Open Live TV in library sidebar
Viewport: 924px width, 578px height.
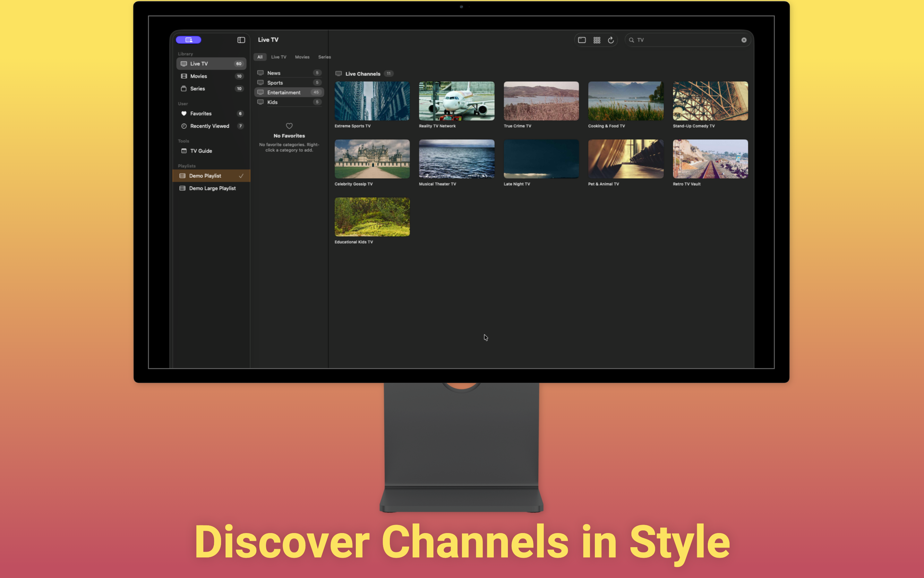(211, 64)
